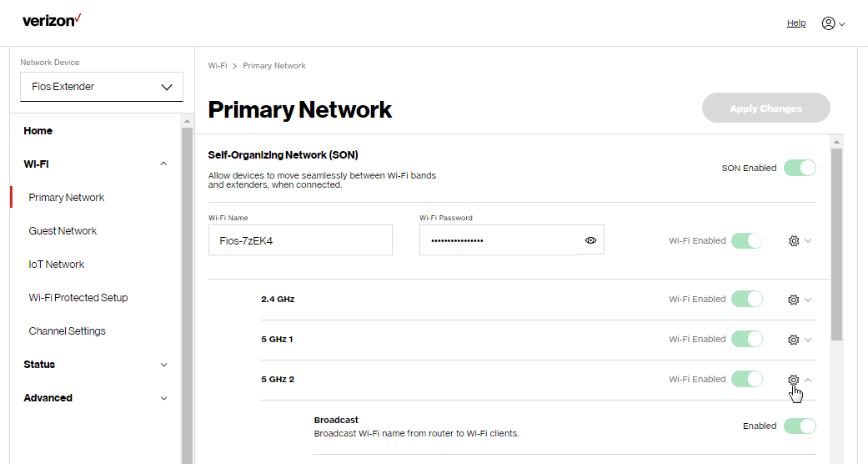Expand the Advanced menu section
Screen dimensions: 868x464
(95, 398)
